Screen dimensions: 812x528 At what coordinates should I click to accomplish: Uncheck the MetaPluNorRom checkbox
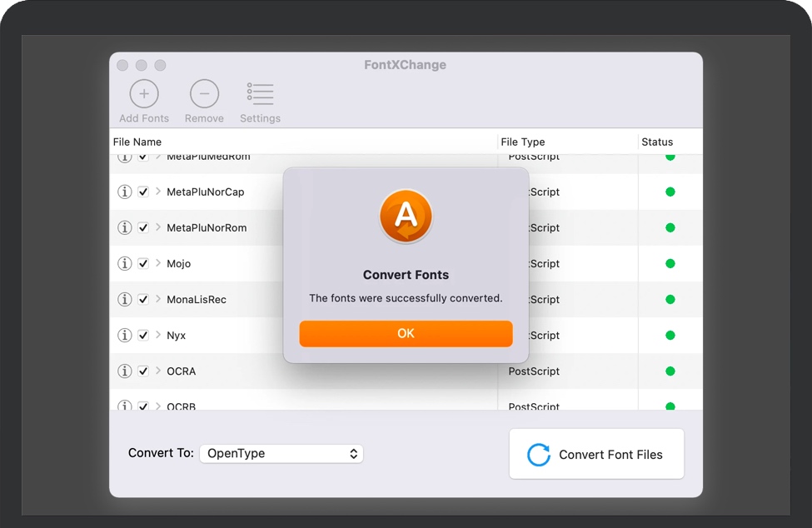(143, 227)
